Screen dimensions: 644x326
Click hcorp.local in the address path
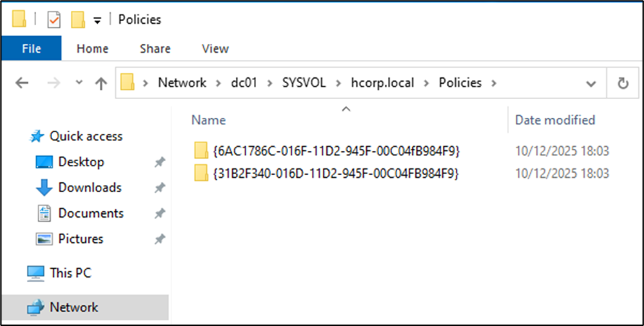coord(381,82)
